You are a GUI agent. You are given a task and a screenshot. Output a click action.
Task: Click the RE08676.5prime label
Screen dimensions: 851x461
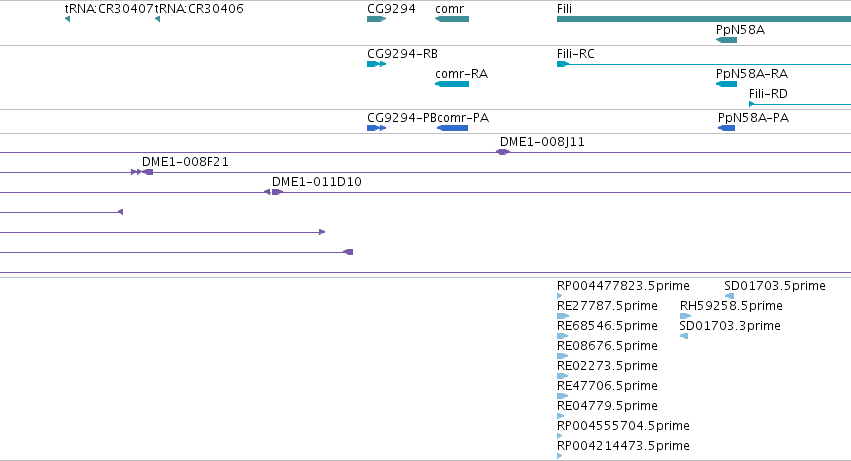pos(607,346)
